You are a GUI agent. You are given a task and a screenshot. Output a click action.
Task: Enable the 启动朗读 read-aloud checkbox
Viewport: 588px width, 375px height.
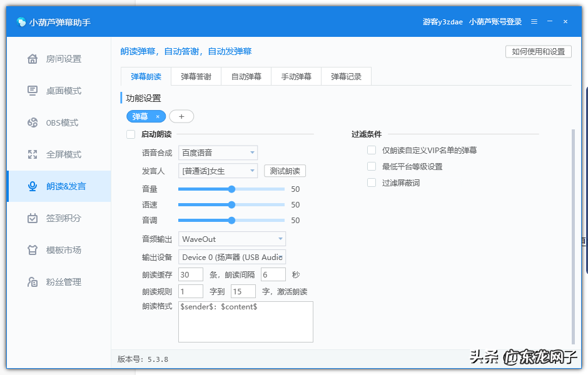[131, 134]
